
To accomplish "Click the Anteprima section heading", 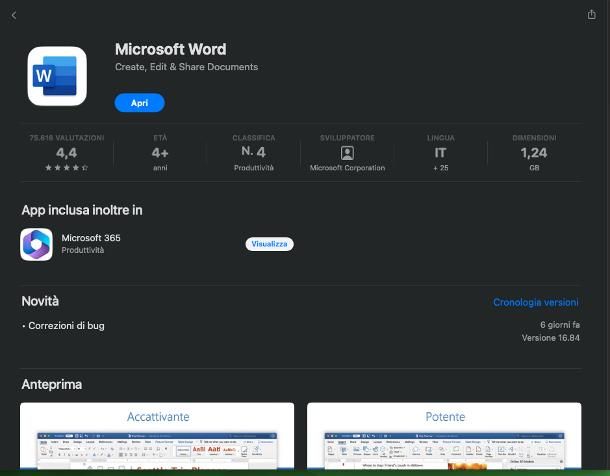I will [x=52, y=384].
